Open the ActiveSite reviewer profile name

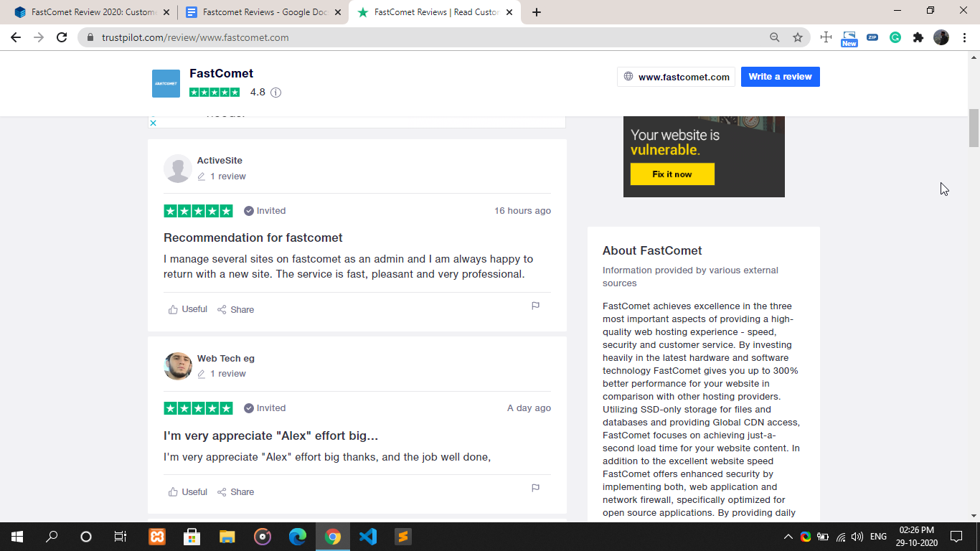(x=220, y=161)
